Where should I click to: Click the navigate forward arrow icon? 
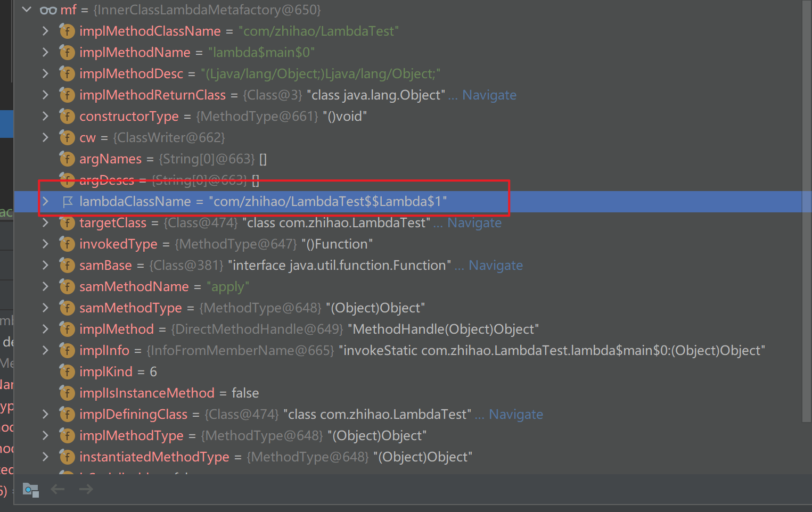coord(86,489)
